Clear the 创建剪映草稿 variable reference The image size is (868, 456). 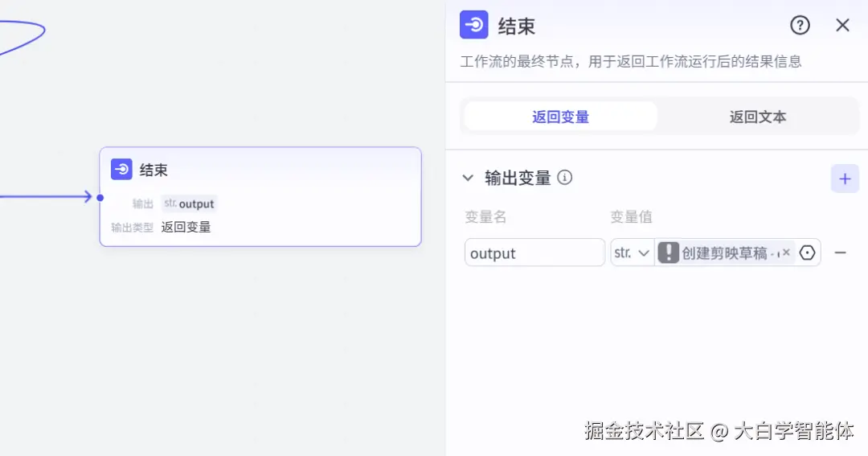pos(786,253)
